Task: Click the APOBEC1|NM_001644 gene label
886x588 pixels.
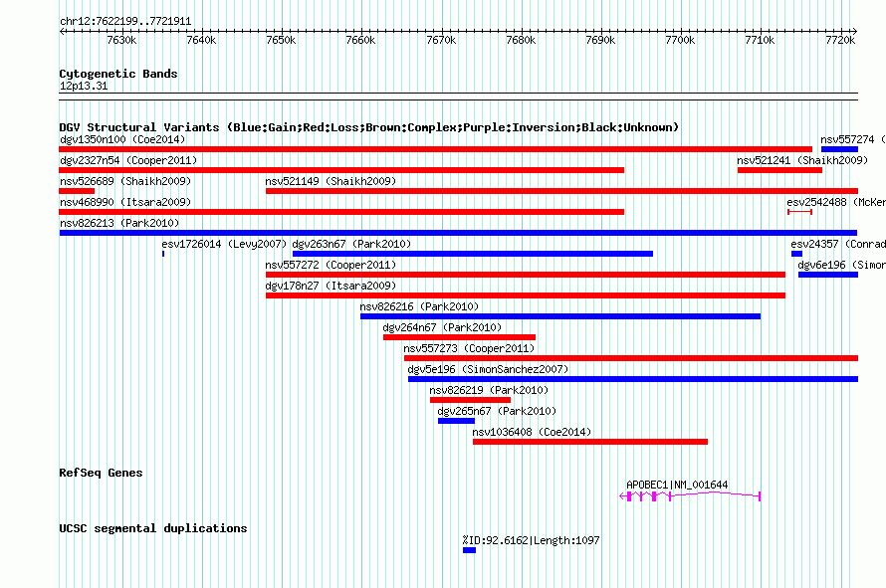Action: point(677,485)
